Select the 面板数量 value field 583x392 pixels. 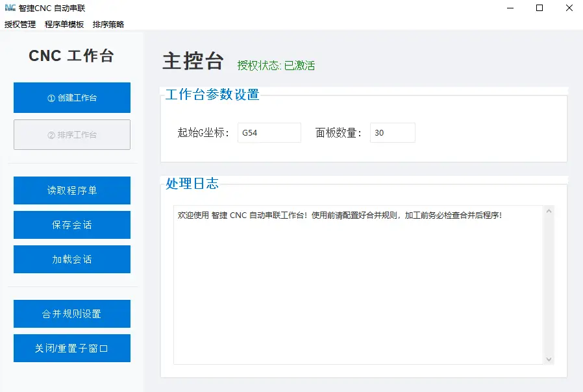click(392, 132)
